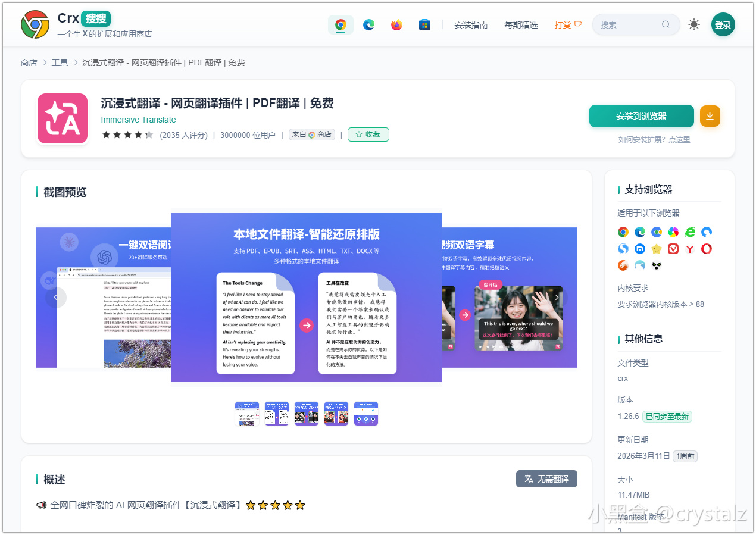Image resolution: width=756 pixels, height=535 pixels.
Task: Click the Immersive Translate developer link
Action: pyautogui.click(x=139, y=120)
